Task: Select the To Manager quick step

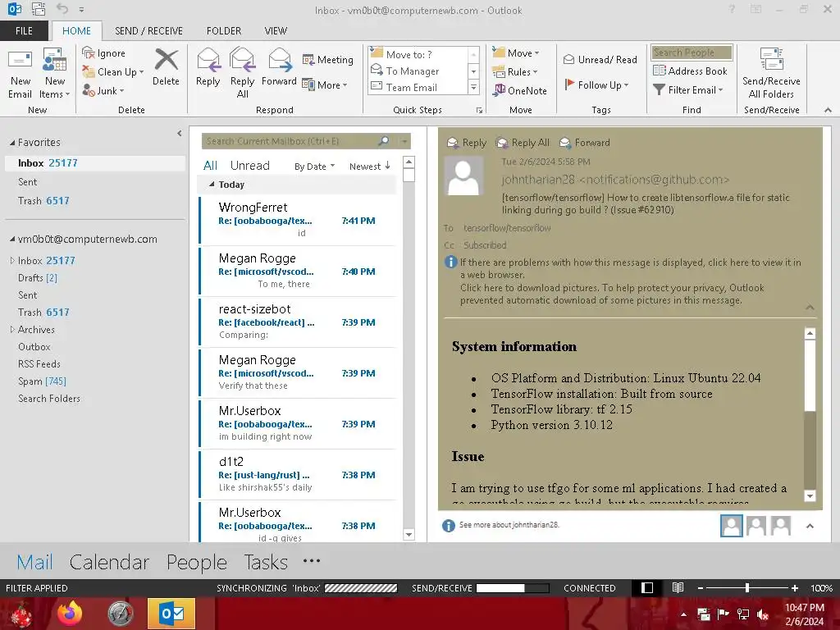Action: tap(419, 71)
